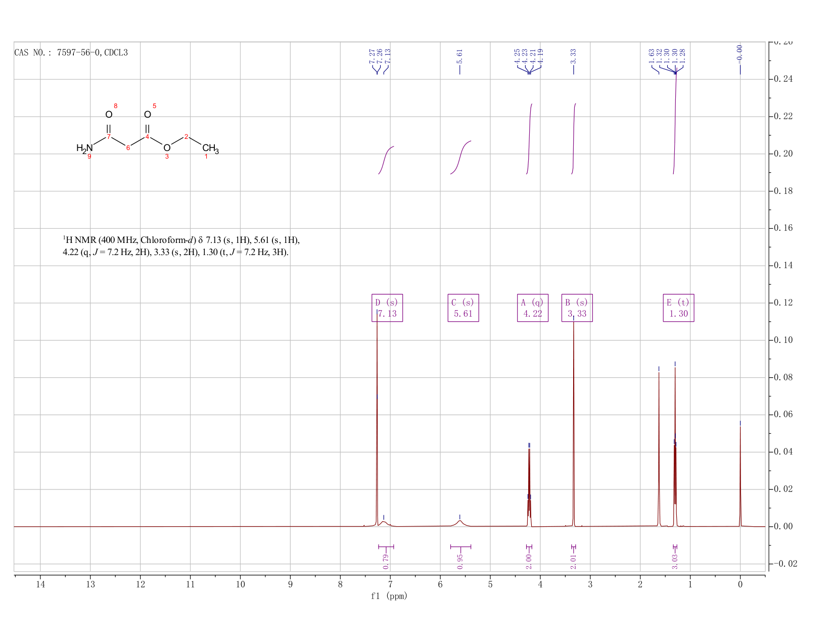
Task: Click the CAS NO. 7597-56-0 title text
Action: tap(71, 53)
